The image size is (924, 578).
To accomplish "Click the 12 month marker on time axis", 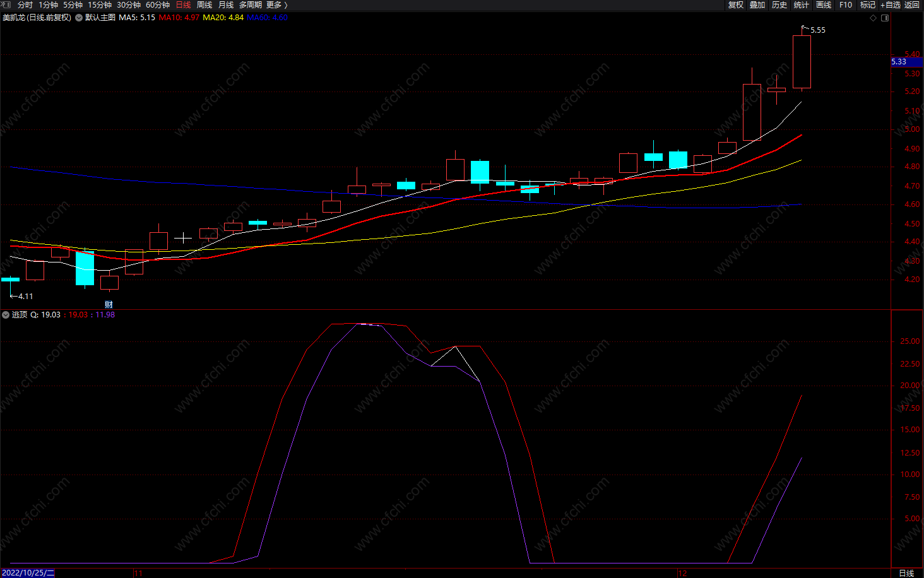I will click(682, 574).
